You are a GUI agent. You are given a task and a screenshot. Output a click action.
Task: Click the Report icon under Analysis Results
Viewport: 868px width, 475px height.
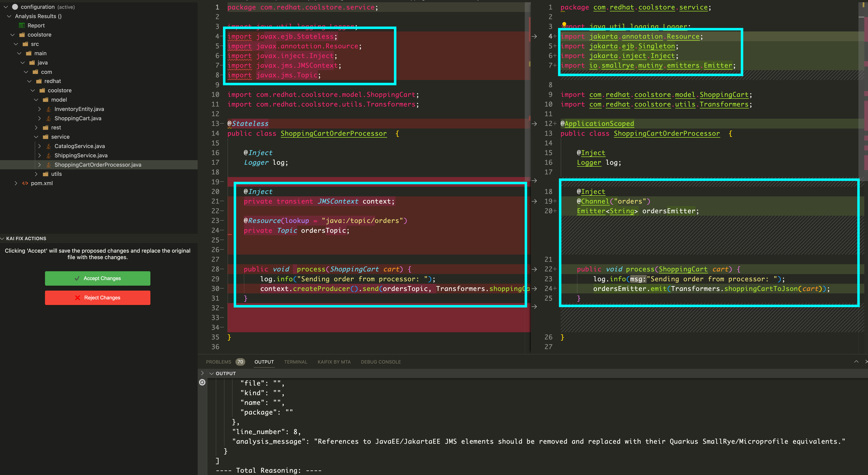(x=22, y=26)
